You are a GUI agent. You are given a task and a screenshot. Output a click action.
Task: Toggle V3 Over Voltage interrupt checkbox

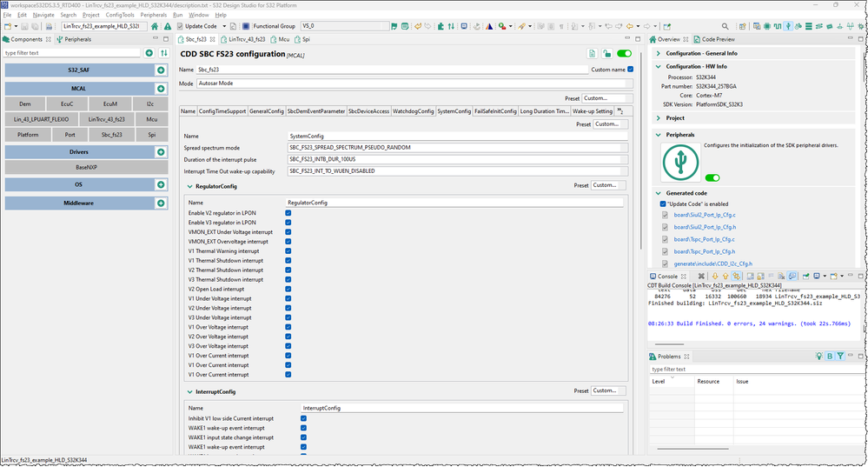(288, 346)
